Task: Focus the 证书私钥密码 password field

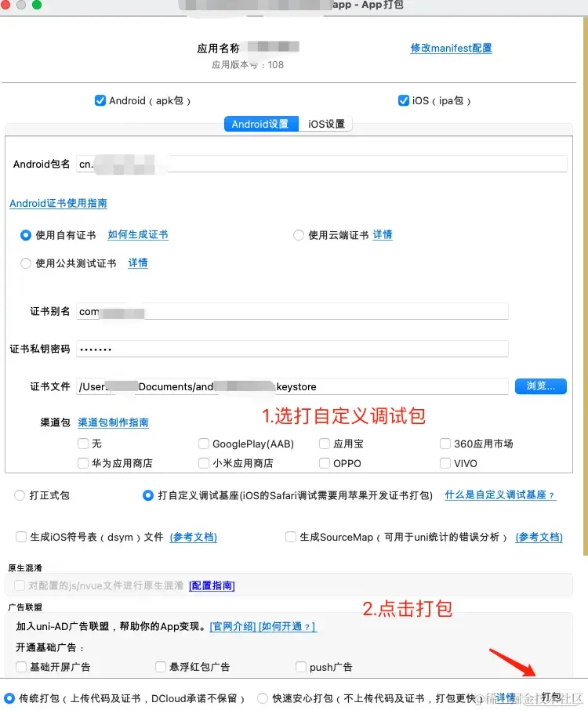Action: pos(292,349)
